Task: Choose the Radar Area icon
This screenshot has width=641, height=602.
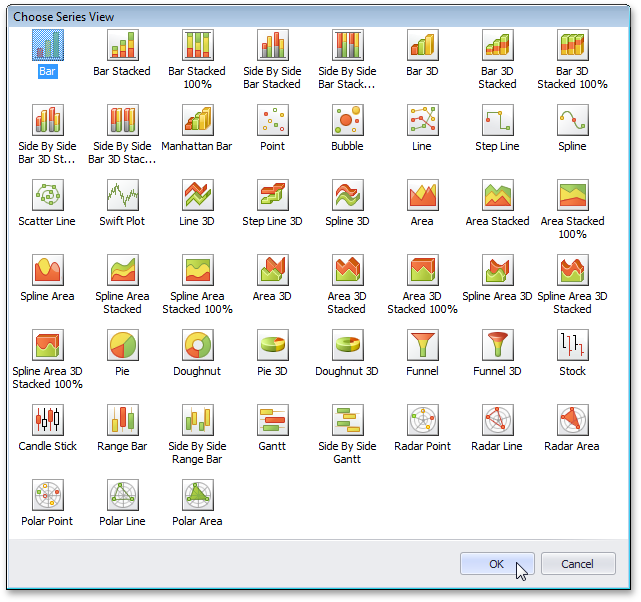Action: click(573, 420)
